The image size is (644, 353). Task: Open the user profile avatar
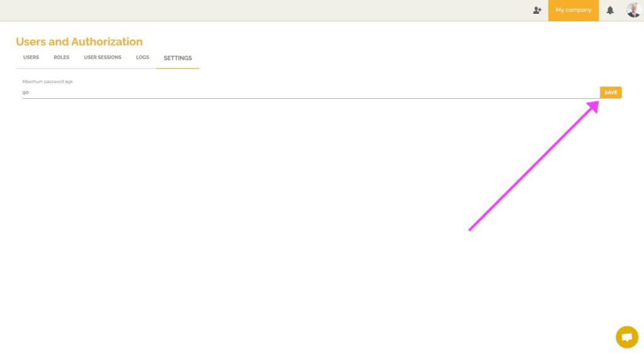click(633, 10)
